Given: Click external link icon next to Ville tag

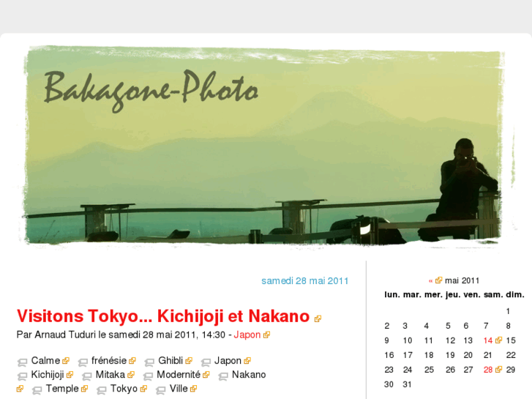Looking at the screenshot, I should point(193,389).
